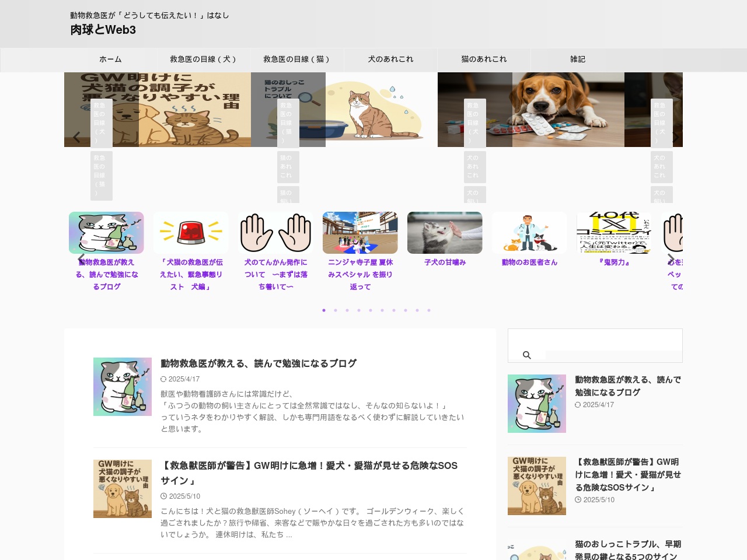Open sidebar thumbnail of sake-drinking cat post

tap(537, 404)
